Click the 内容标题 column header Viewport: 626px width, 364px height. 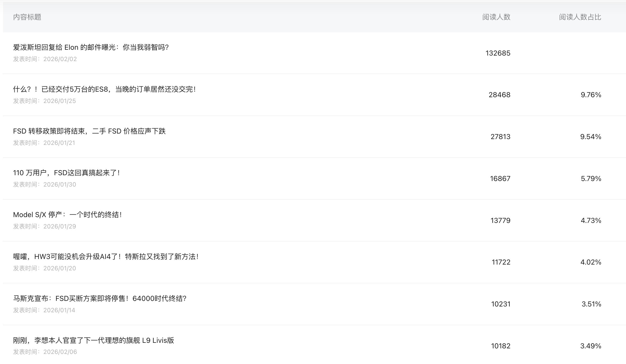coord(27,17)
